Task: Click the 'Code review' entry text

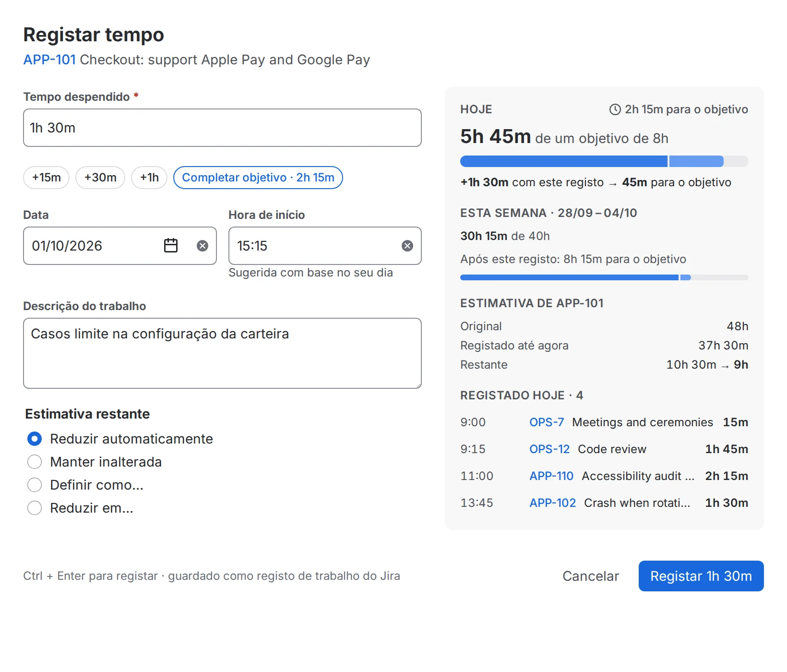Action: click(612, 449)
